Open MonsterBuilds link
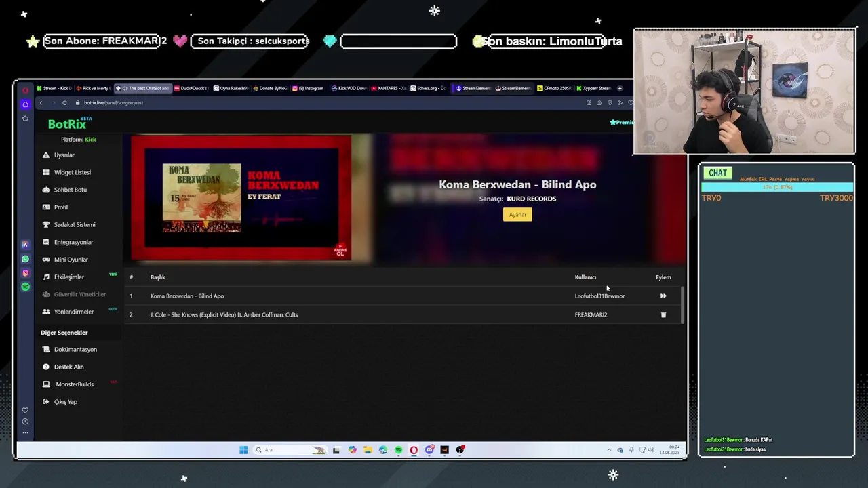 click(x=75, y=384)
